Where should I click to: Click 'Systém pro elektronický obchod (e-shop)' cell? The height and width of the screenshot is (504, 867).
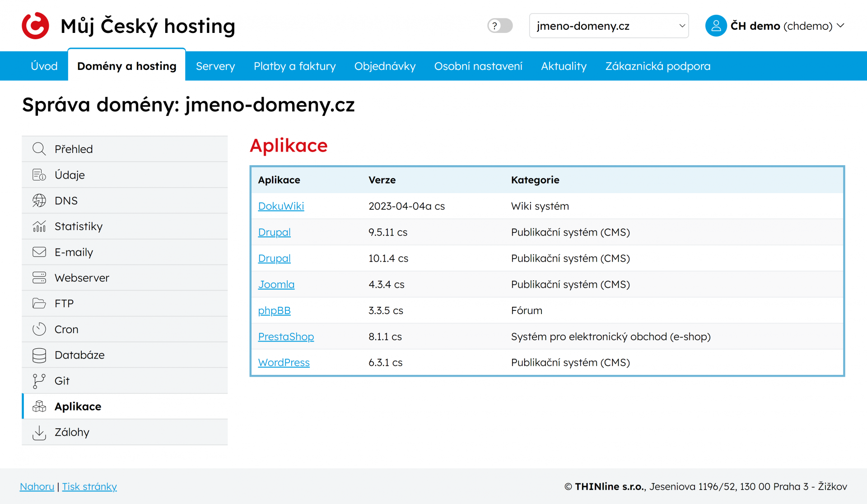click(x=611, y=337)
